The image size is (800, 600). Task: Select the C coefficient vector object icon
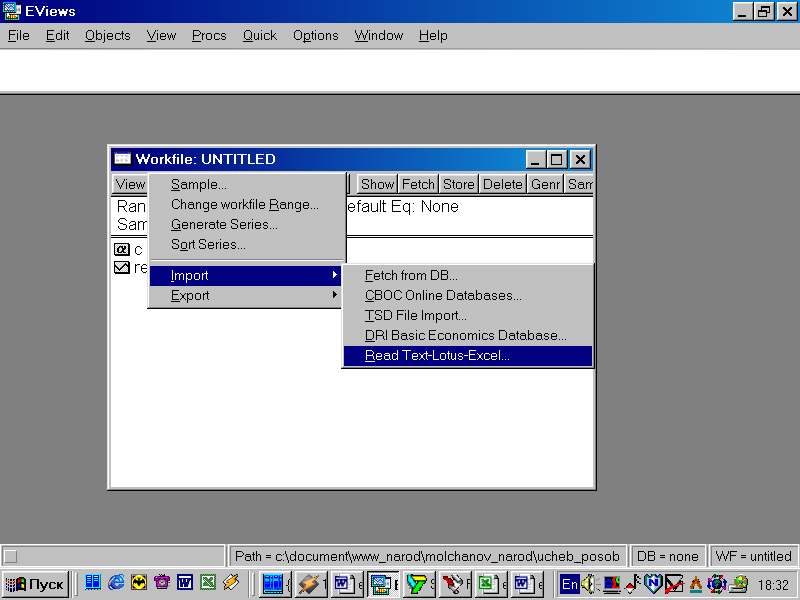pos(121,249)
